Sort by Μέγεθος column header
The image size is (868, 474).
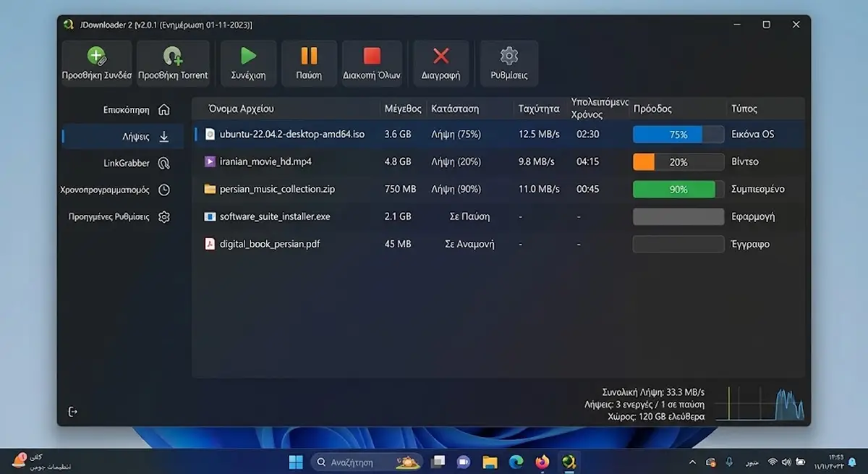(x=403, y=109)
